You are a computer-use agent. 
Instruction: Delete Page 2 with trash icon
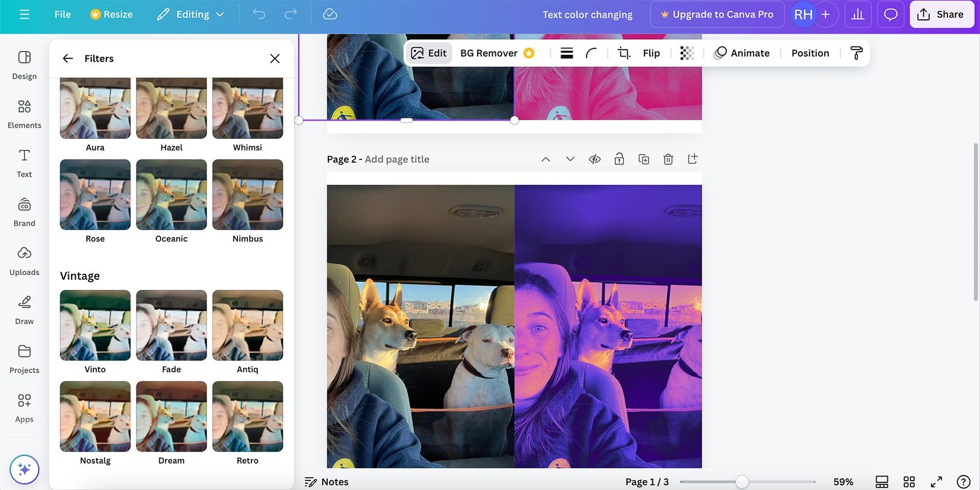[x=668, y=159]
